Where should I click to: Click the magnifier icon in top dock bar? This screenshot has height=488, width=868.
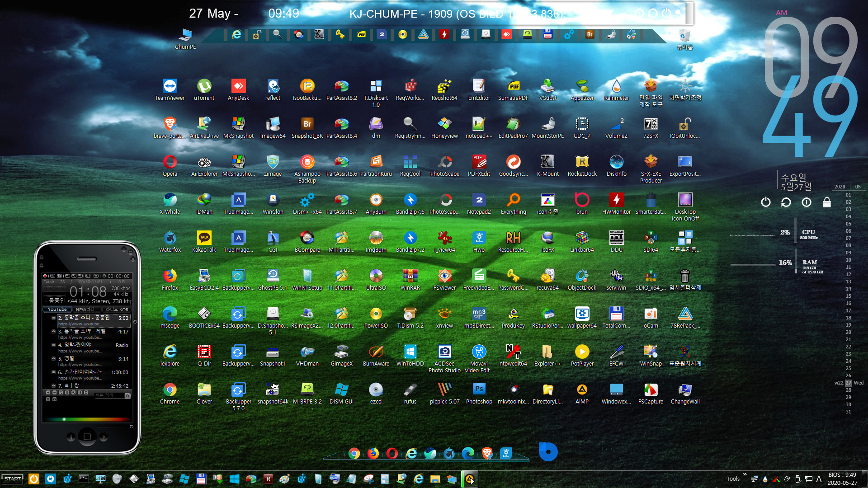278,34
